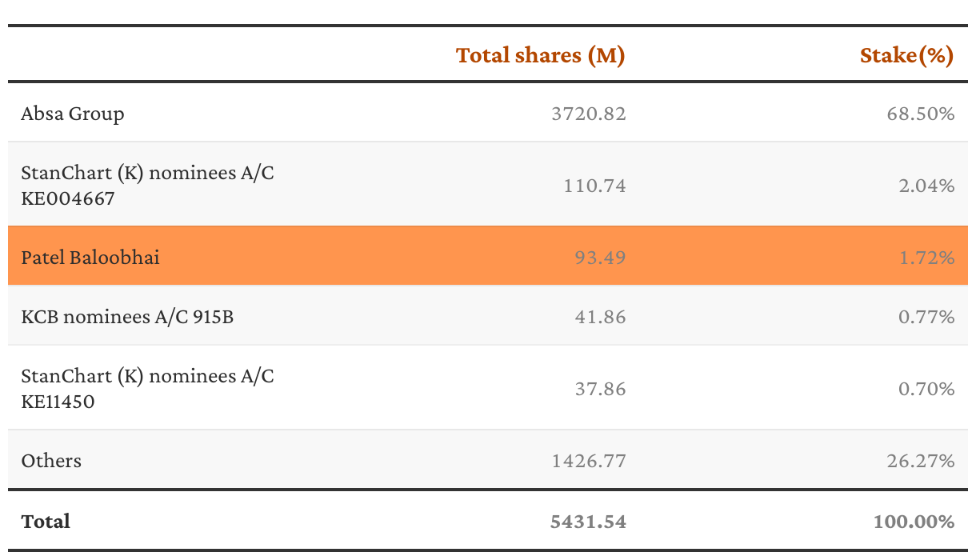Click the 1426.77 shares value
976x560 pixels.
point(589,461)
